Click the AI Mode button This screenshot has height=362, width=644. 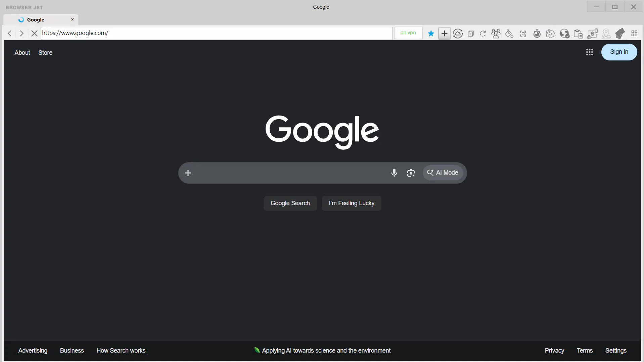(x=443, y=173)
